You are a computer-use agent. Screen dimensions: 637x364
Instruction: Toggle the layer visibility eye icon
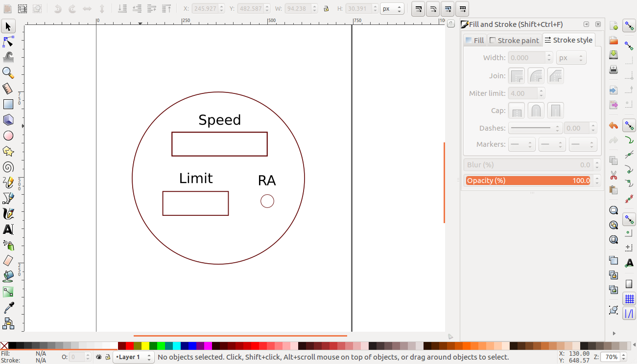[x=98, y=357]
